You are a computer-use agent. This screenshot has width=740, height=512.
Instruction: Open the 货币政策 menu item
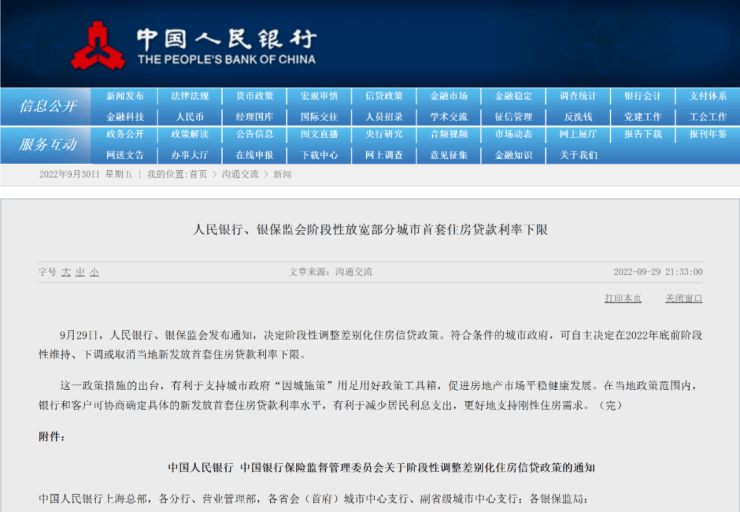(254, 96)
